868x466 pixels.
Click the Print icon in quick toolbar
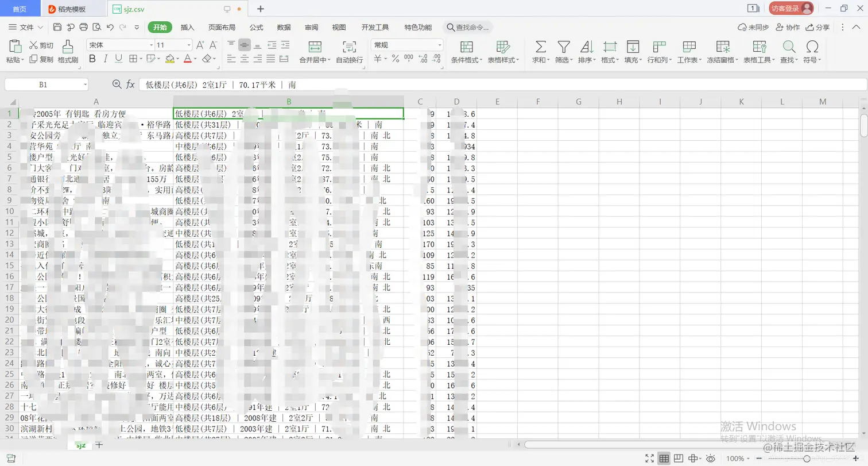(83, 27)
